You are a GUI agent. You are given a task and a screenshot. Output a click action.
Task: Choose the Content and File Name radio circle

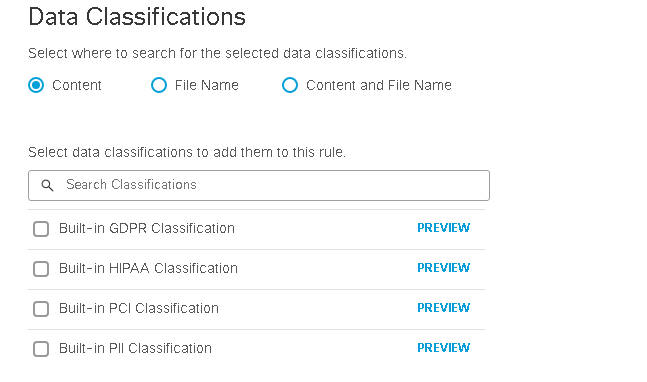tap(290, 85)
